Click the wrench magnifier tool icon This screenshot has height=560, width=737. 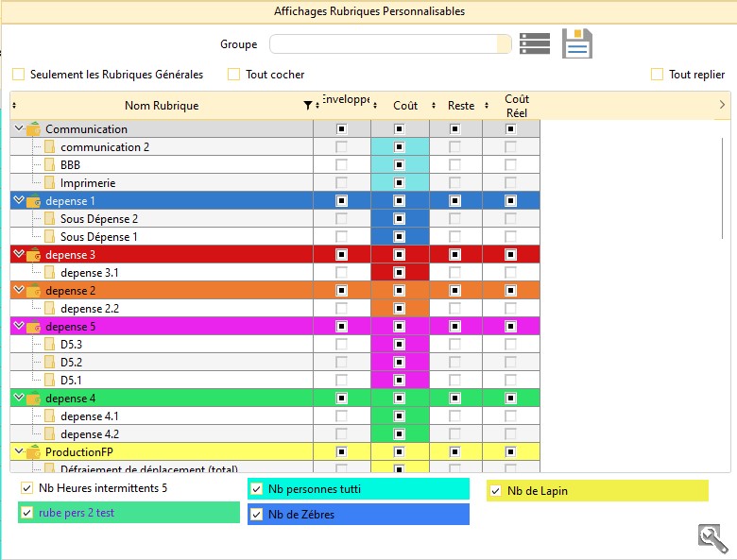(x=712, y=537)
